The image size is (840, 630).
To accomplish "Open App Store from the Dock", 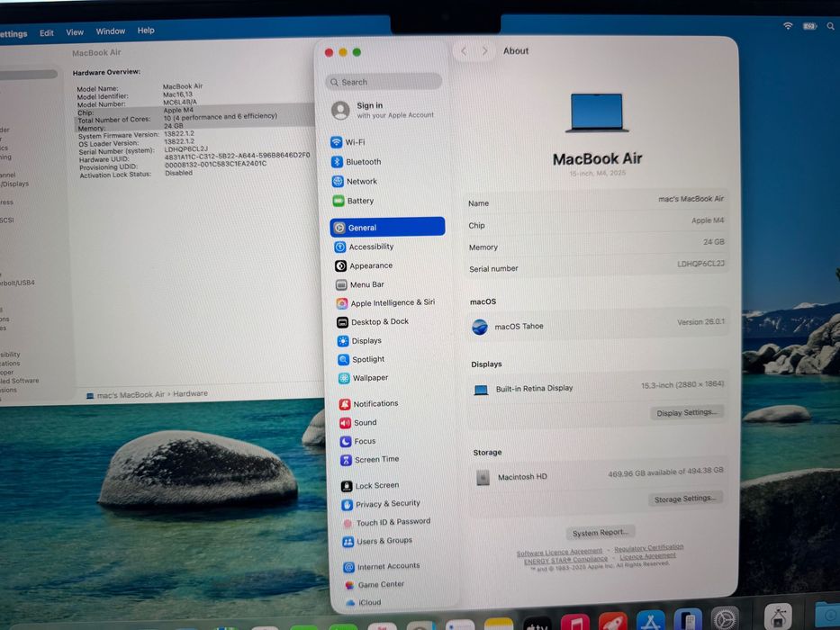I will [650, 621].
